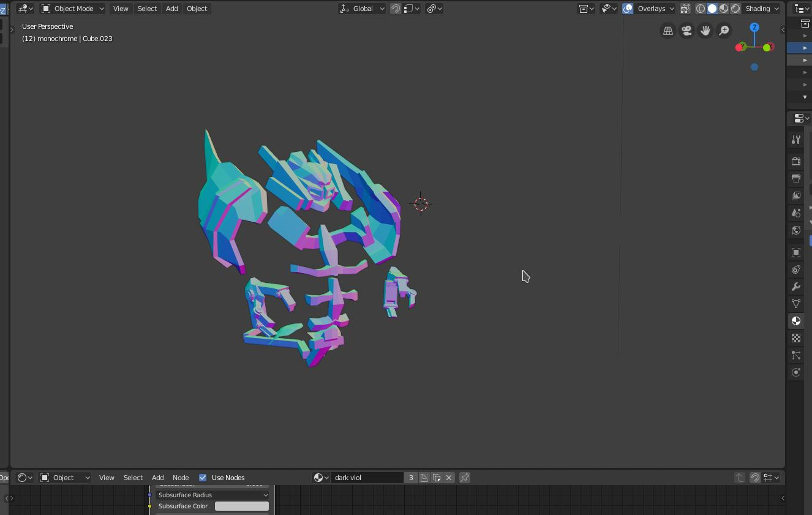Open the Scene properties tab
This screenshot has height=515, width=812.
click(x=796, y=213)
